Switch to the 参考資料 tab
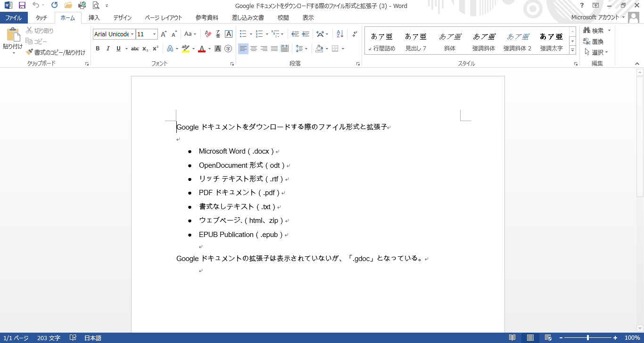This screenshot has height=343, width=644. 207,18
